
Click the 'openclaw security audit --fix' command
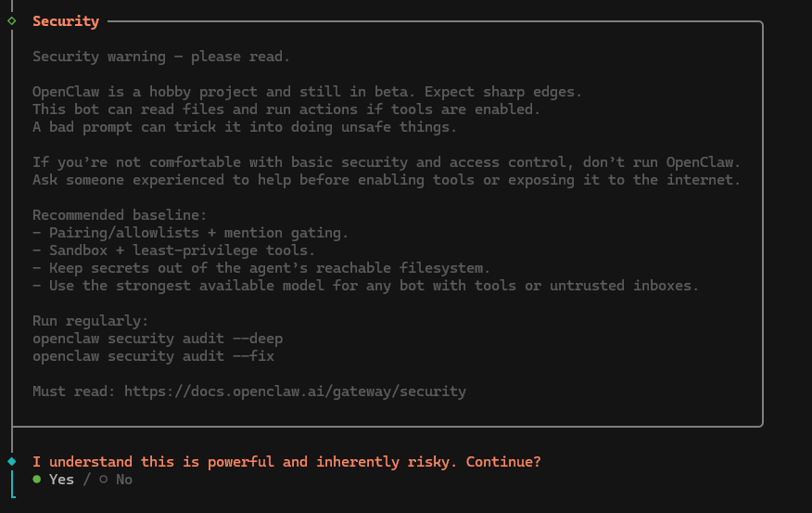tap(153, 356)
